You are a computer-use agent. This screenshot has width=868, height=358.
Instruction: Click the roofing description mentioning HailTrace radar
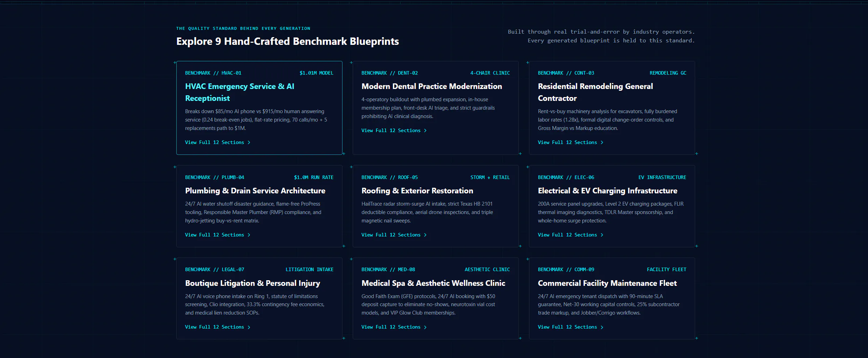click(x=427, y=212)
